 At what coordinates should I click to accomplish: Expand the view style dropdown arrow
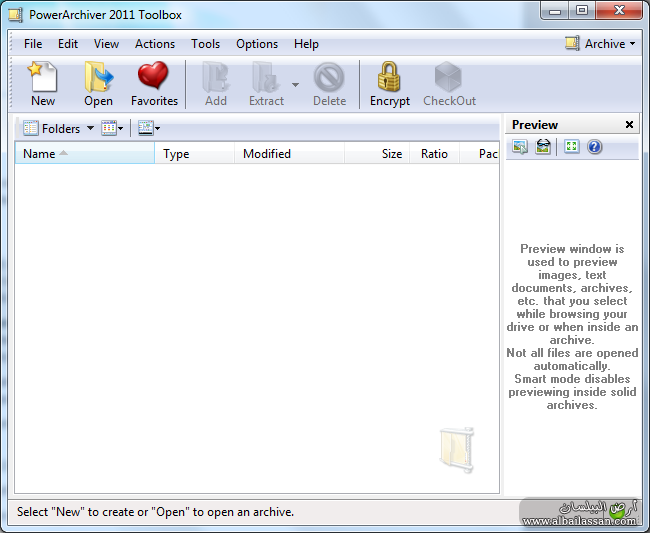[x=121, y=129]
